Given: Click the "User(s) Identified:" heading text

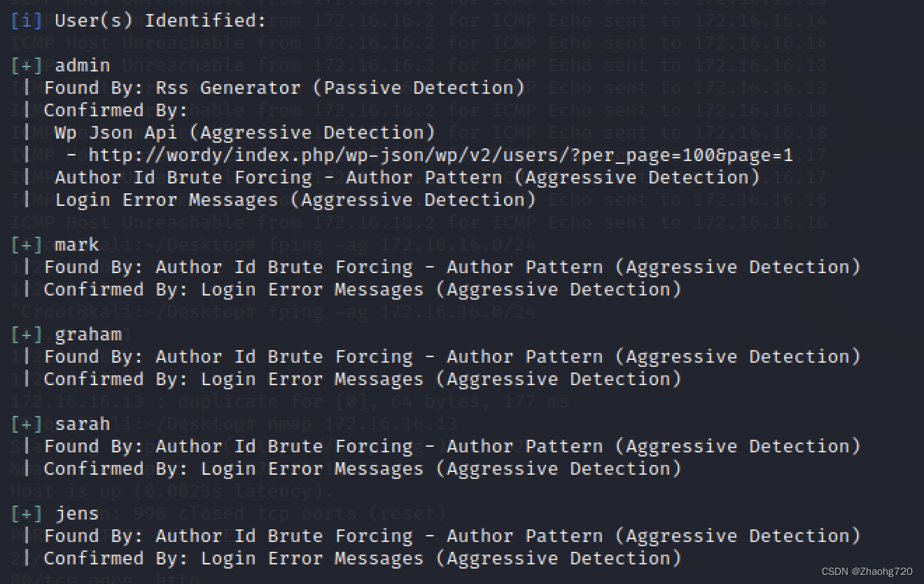Looking at the screenshot, I should [x=160, y=20].
